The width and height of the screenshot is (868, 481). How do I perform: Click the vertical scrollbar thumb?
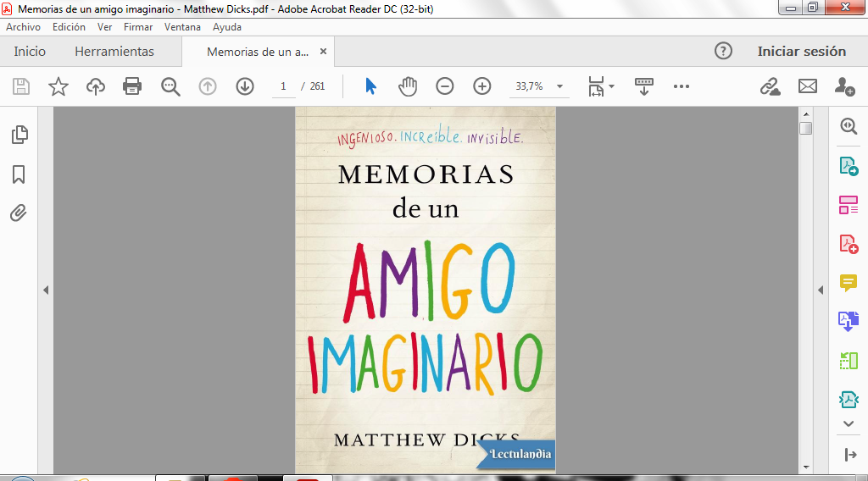806,128
